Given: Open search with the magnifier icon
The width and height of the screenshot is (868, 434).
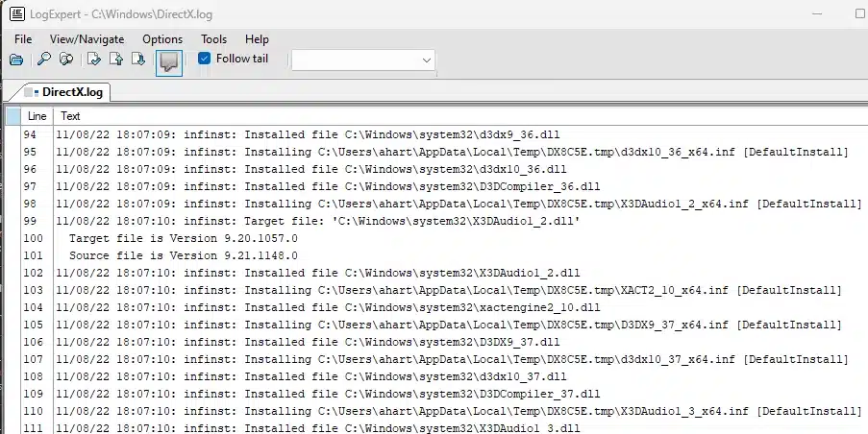Looking at the screenshot, I should click(x=43, y=60).
